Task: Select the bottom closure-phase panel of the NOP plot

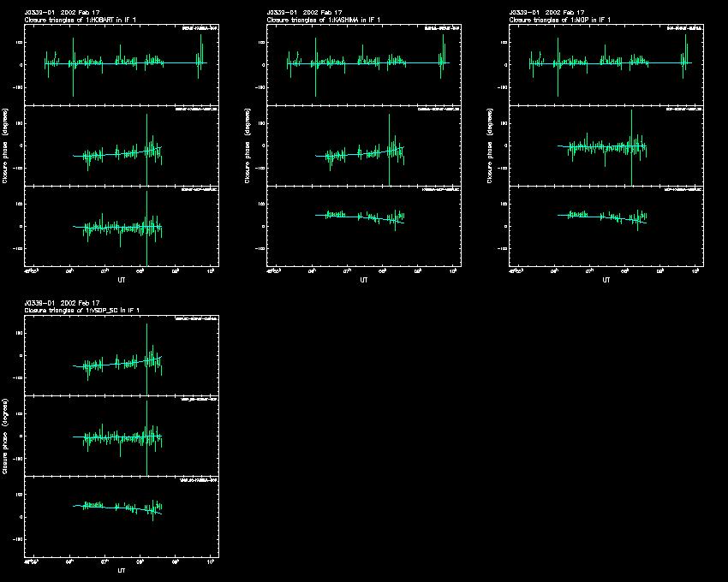Action: 606,227
